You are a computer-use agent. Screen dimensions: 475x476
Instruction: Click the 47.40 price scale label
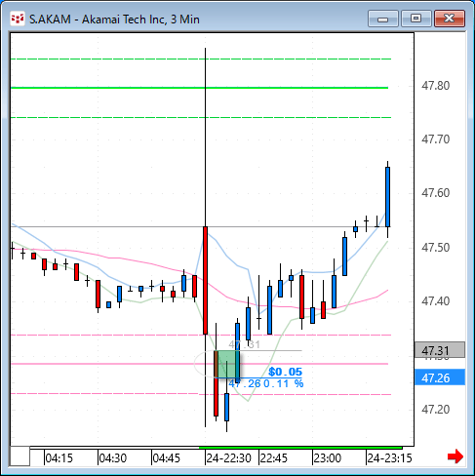tap(436, 301)
